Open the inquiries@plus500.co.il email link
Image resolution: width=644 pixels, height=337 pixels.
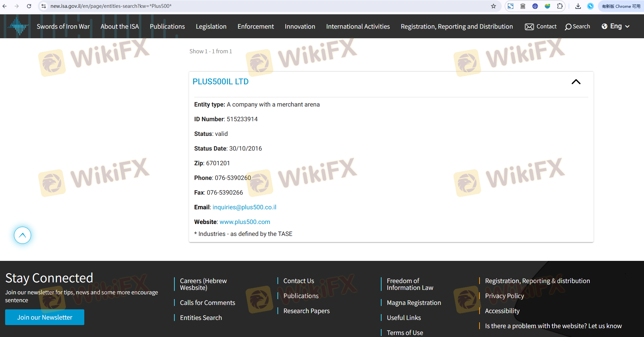point(244,207)
